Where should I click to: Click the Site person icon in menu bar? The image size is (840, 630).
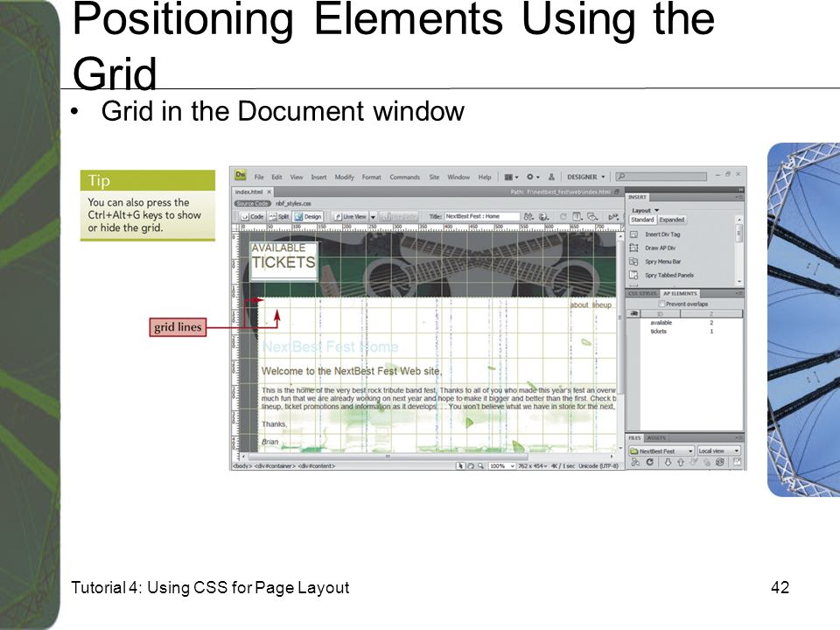(551, 177)
